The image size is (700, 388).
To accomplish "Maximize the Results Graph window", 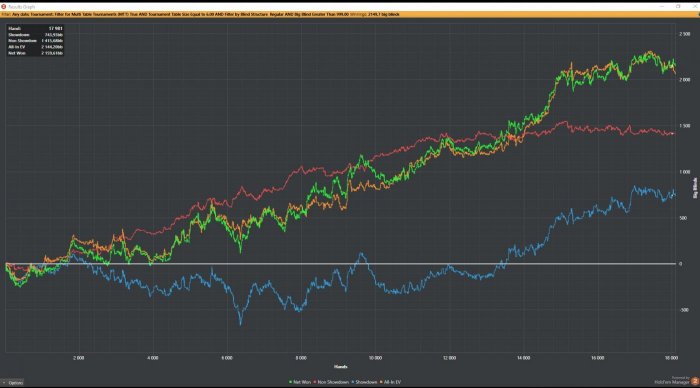I will tap(678, 7).
